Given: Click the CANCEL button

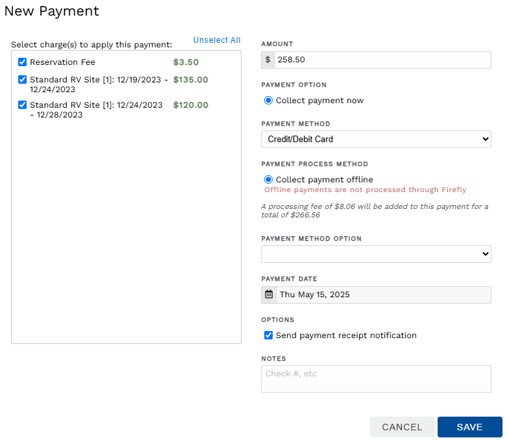Looking at the screenshot, I should click(x=402, y=427).
